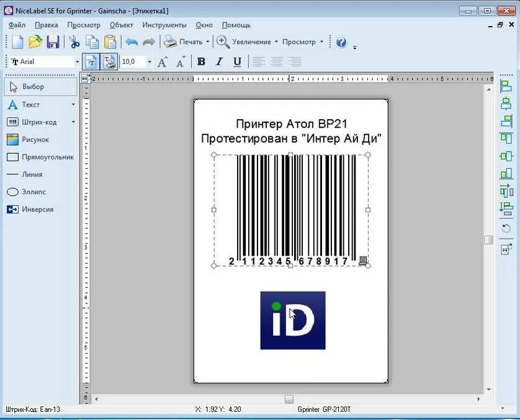Expand the Печать dropdown arrow
This screenshot has width=520, height=420.
coord(208,42)
